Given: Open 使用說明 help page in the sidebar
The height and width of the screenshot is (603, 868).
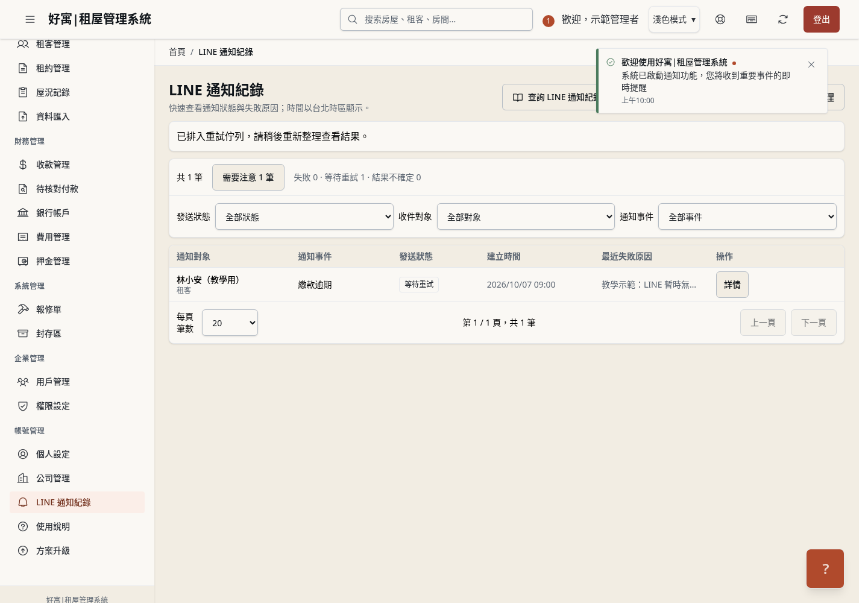Looking at the screenshot, I should click(77, 526).
